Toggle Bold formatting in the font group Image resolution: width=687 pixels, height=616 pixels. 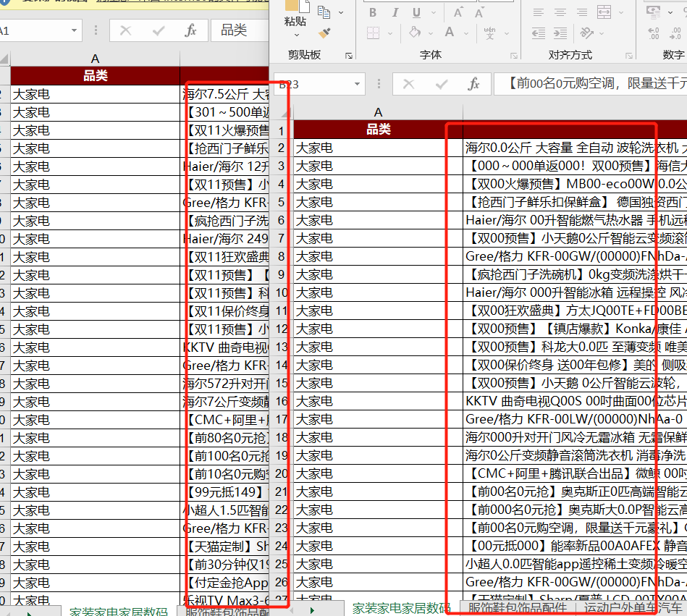click(x=373, y=12)
